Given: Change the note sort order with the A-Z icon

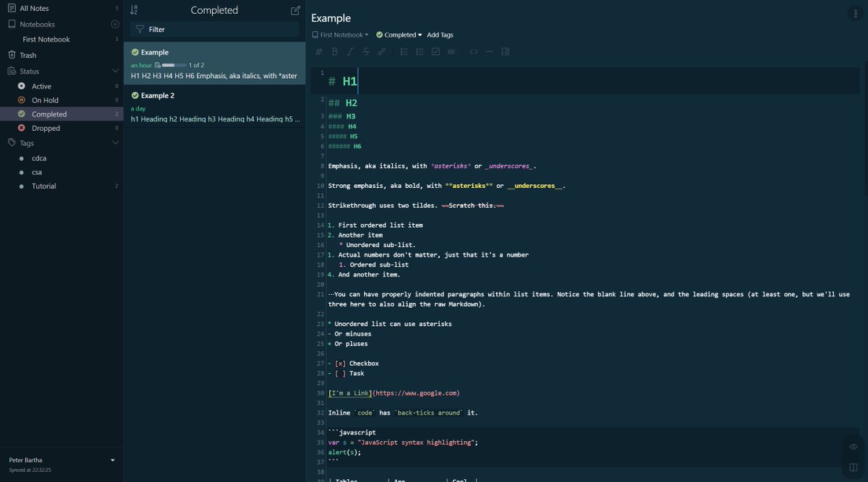Looking at the screenshot, I should click(x=134, y=10).
